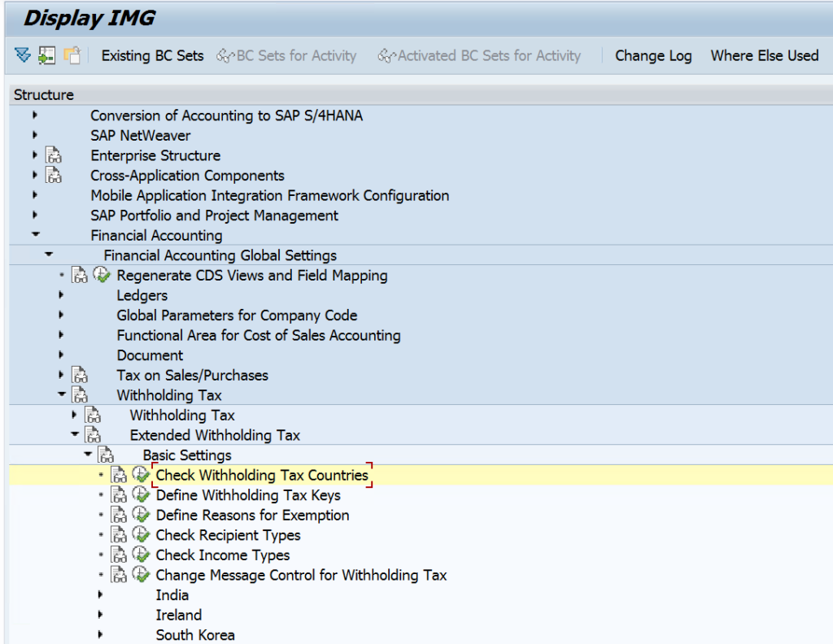Open documentation icon for Tax on Sales/Purchases
The width and height of the screenshot is (833, 644).
(x=80, y=375)
